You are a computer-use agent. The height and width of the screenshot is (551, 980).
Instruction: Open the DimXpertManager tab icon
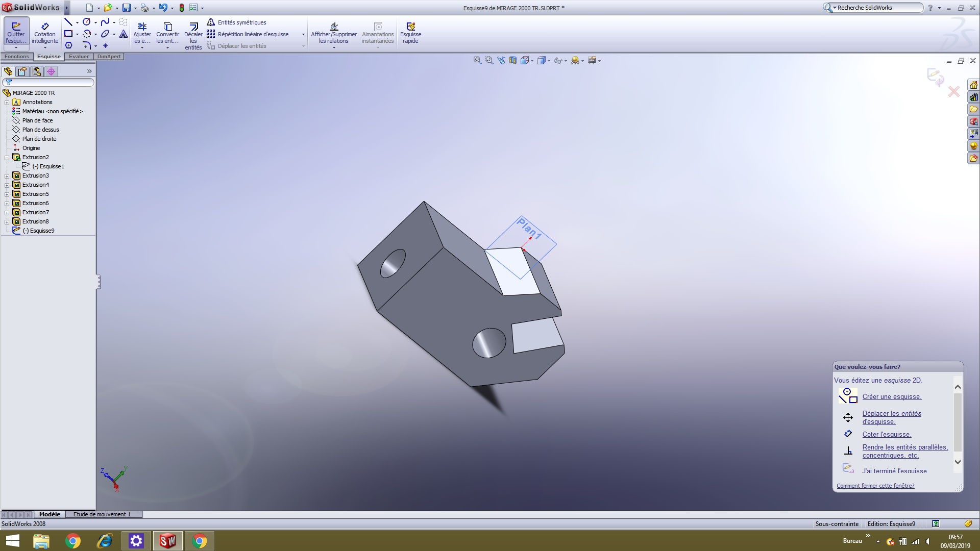point(51,71)
